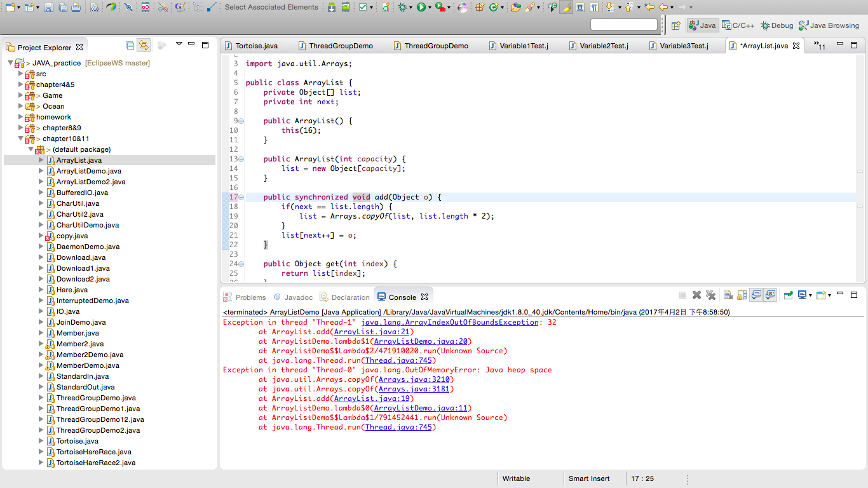Open the Problems tab
Viewport: 868px width, 488px height.
[245, 297]
